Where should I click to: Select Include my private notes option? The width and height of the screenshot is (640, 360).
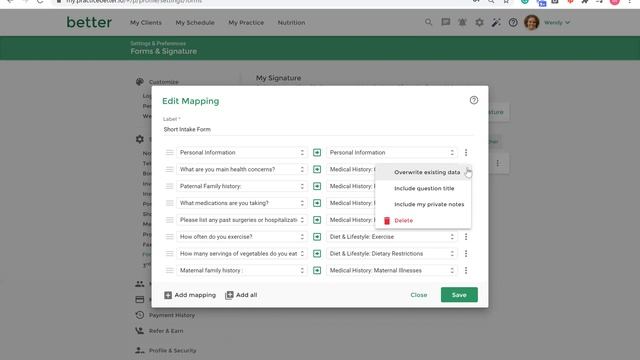click(423, 204)
